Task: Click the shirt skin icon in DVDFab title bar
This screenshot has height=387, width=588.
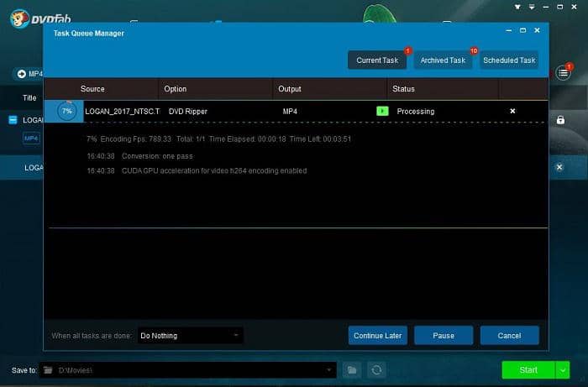Action: (x=517, y=7)
